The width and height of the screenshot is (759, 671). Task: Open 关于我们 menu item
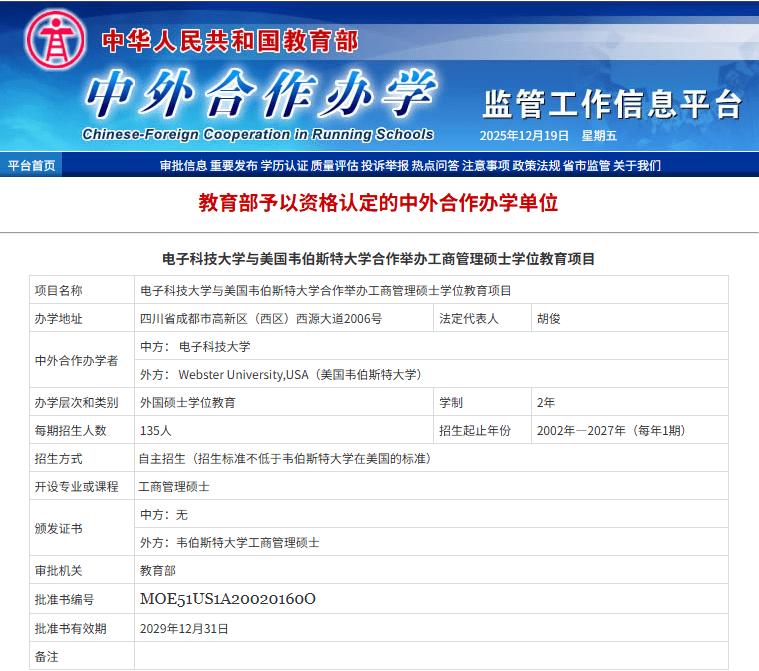[x=637, y=166]
